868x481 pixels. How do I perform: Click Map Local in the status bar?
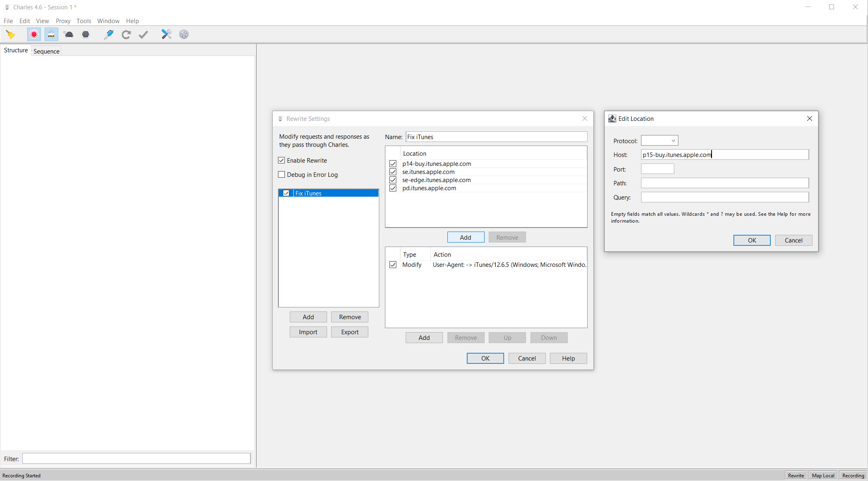[823, 475]
